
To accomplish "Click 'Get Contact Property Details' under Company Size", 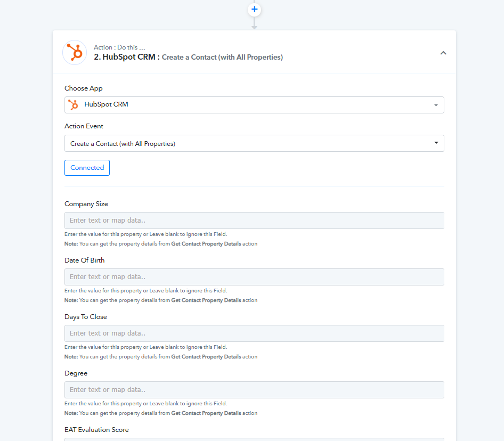I will (206, 244).
